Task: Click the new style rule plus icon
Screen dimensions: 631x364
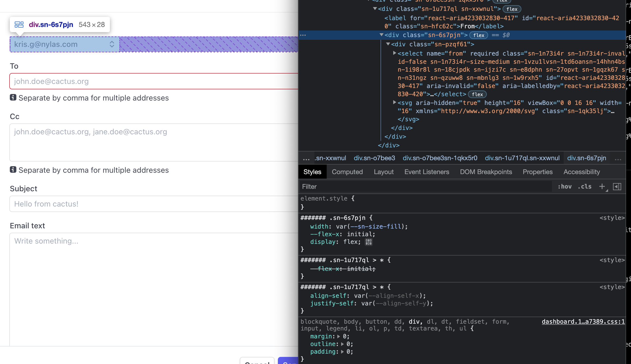Action: tap(602, 186)
